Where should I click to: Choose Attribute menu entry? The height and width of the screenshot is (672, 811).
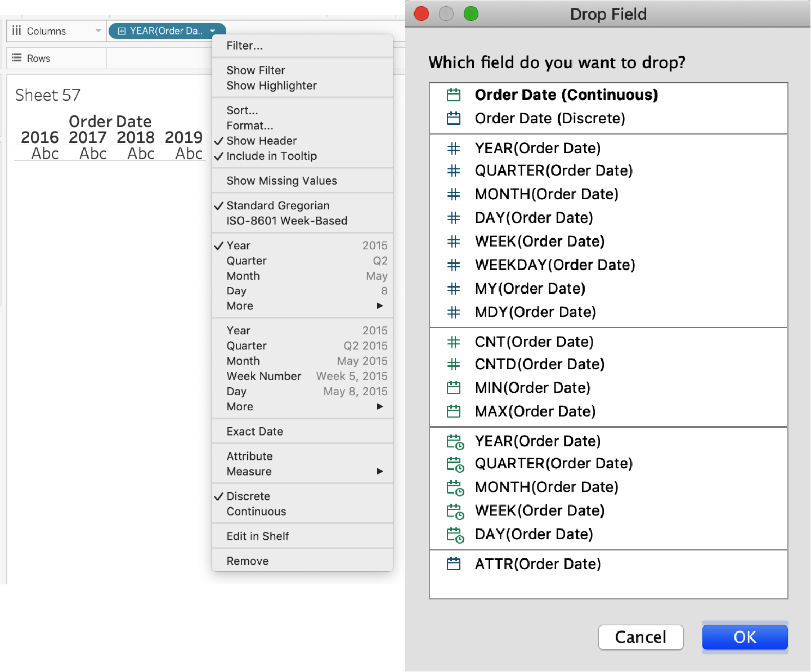click(x=302, y=456)
